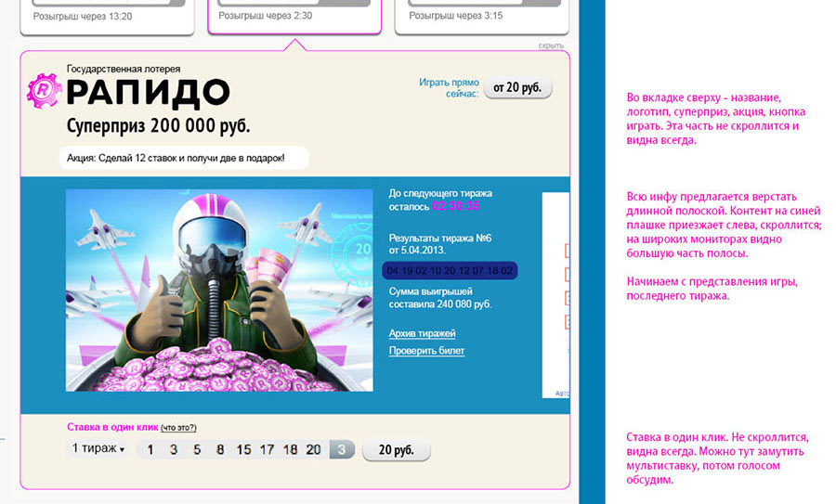
Task: Select number 1 in one-click bet
Action: 150,450
